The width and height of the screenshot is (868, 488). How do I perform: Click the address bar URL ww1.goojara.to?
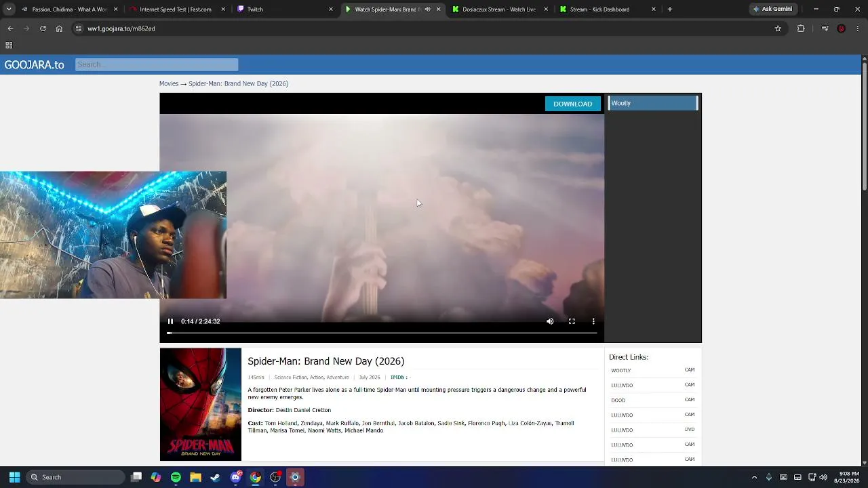pos(121,28)
